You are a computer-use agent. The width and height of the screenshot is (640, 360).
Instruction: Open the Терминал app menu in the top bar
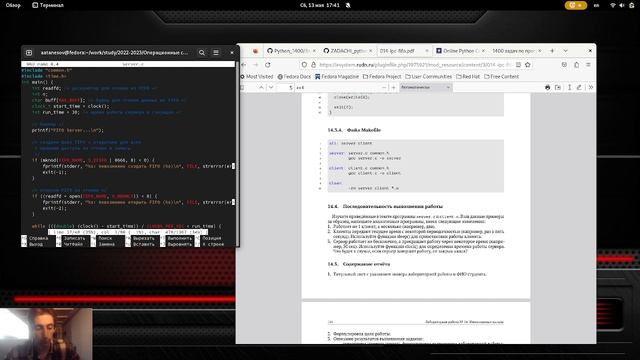click(48, 5)
